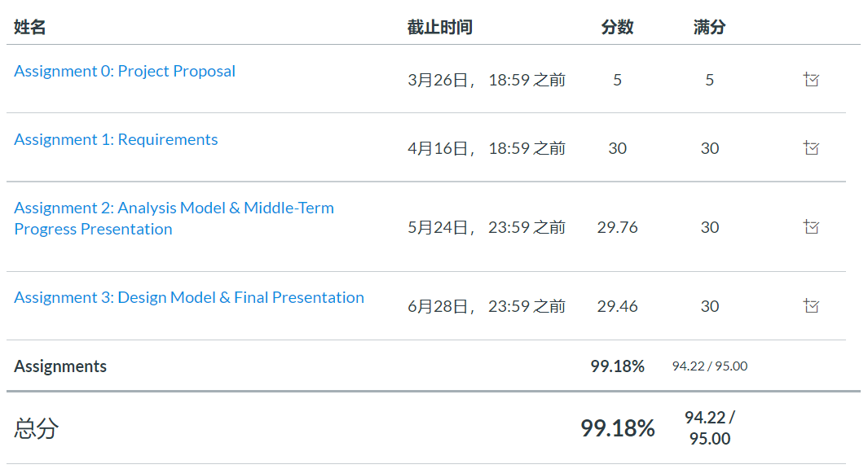Click the score details icon for Assignment 0
Viewport: 868px width, 469px height.
coord(811,80)
